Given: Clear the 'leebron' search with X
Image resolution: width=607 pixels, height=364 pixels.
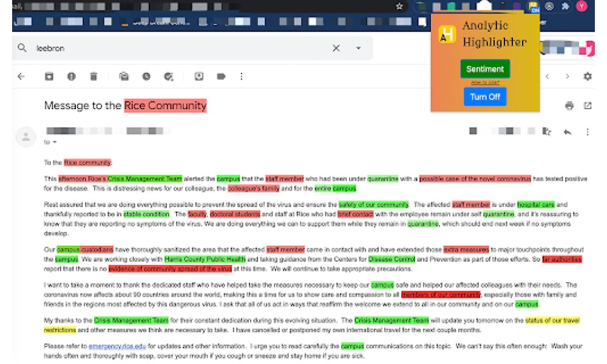Looking at the screenshot, I should click(336, 48).
